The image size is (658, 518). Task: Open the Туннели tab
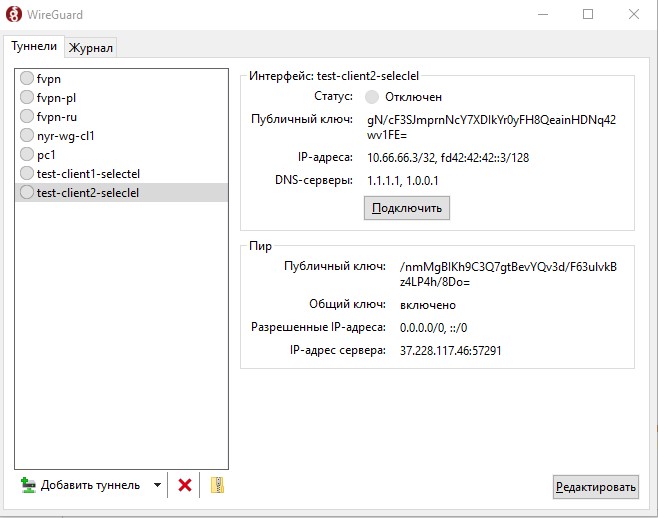point(34,46)
